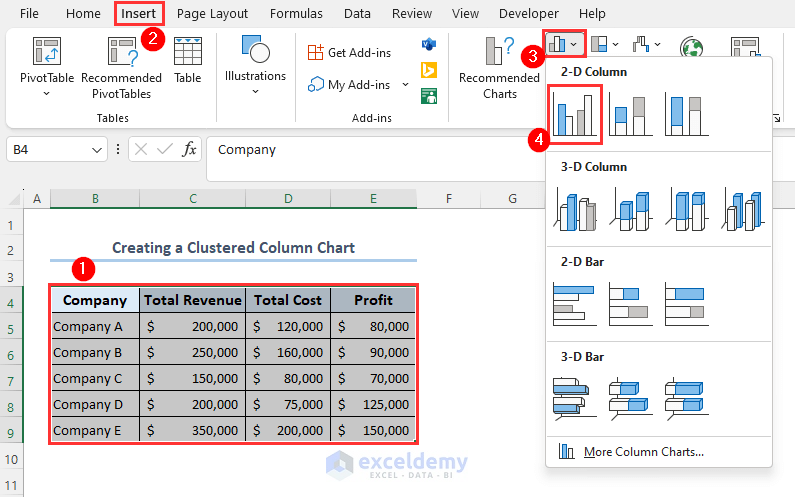Click the Company C cell

pos(95,378)
